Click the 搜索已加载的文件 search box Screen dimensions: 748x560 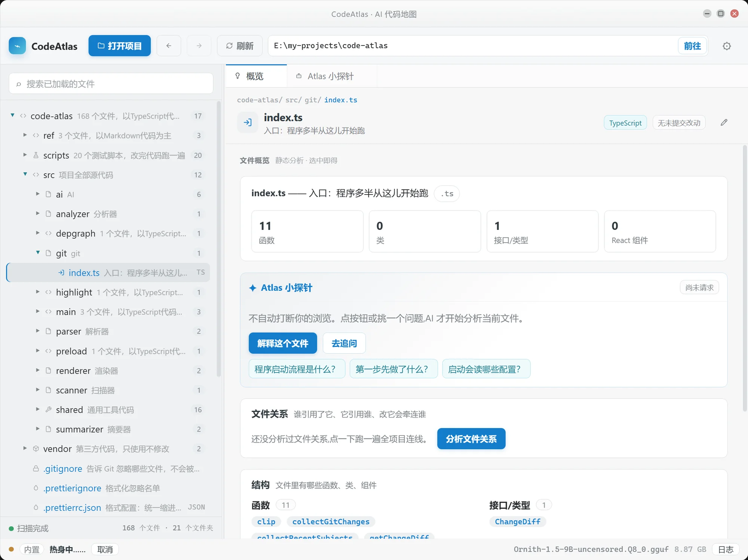(111, 84)
